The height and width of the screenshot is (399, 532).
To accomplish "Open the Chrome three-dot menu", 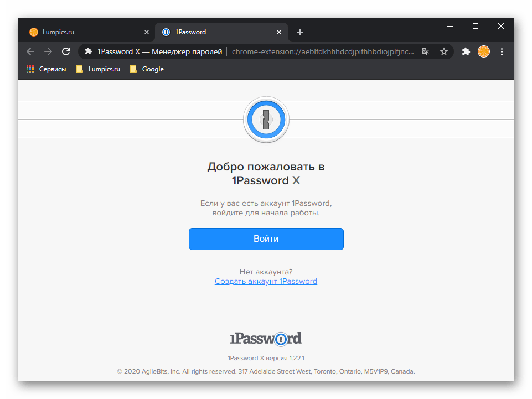I will click(x=502, y=51).
